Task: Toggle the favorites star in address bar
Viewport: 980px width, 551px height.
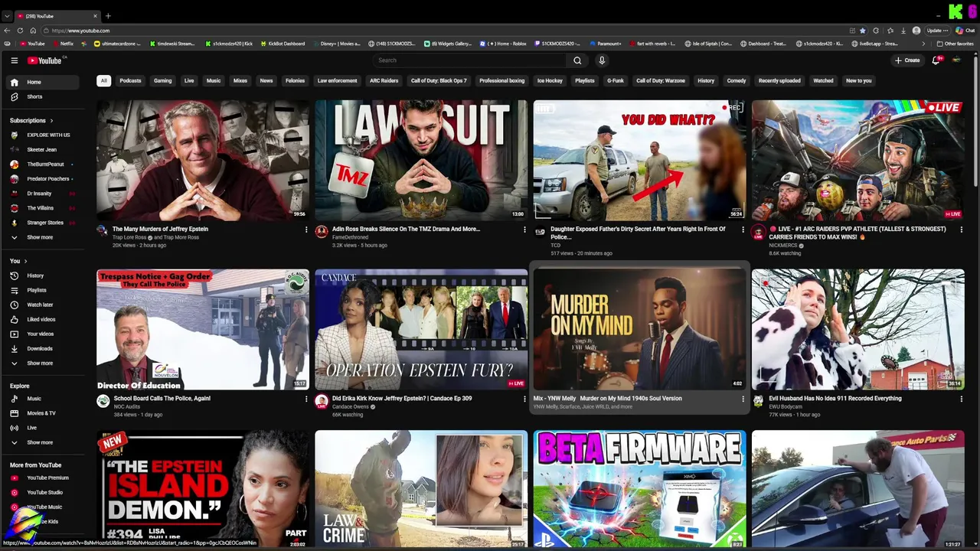Action: click(x=863, y=31)
